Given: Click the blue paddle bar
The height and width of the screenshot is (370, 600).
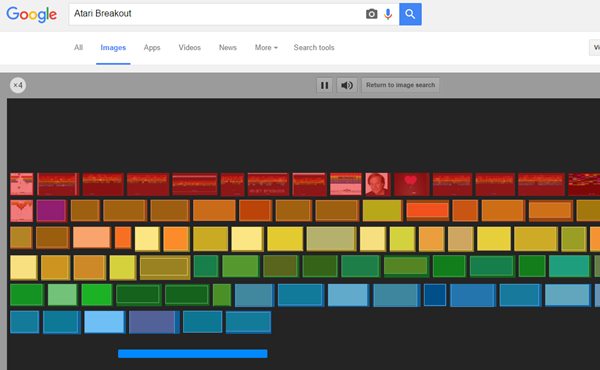Looking at the screenshot, I should tap(192, 354).
